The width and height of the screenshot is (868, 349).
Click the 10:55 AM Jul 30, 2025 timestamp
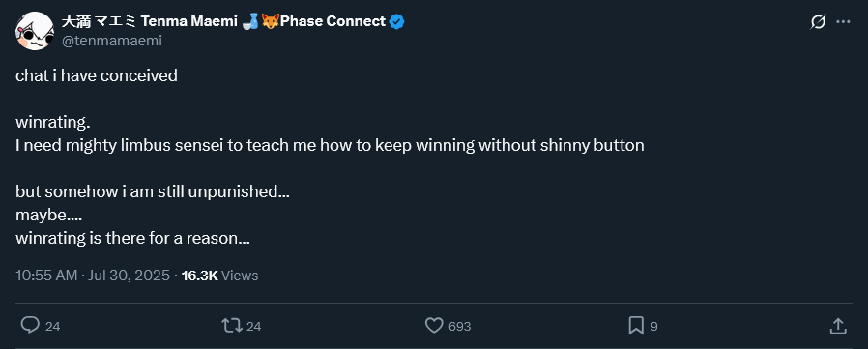point(93,276)
